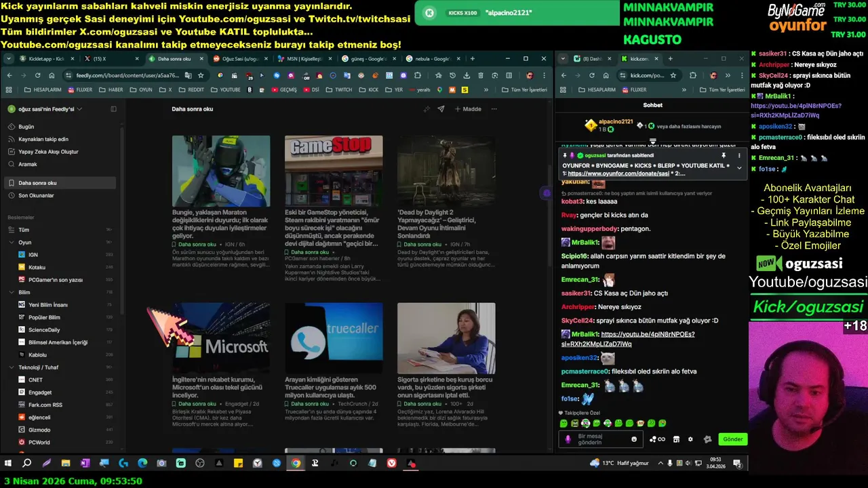Open tab search dropdown in Feedly browser
The height and width of the screenshot is (488, 868).
pos(9,59)
